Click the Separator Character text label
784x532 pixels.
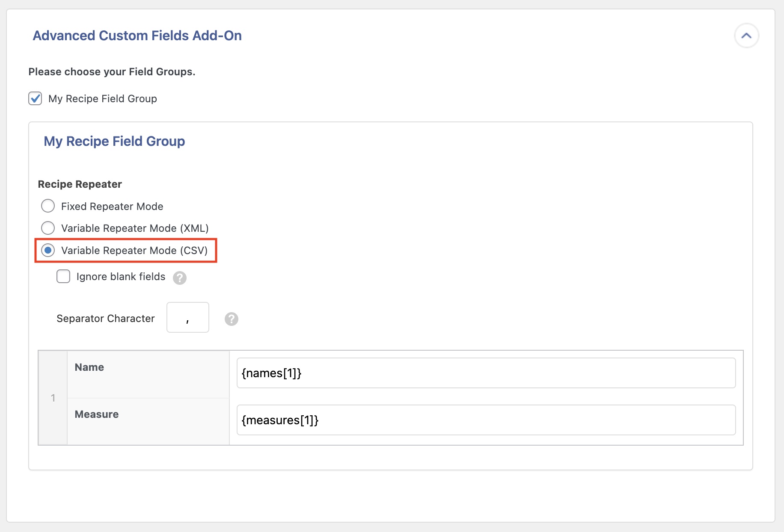click(105, 319)
